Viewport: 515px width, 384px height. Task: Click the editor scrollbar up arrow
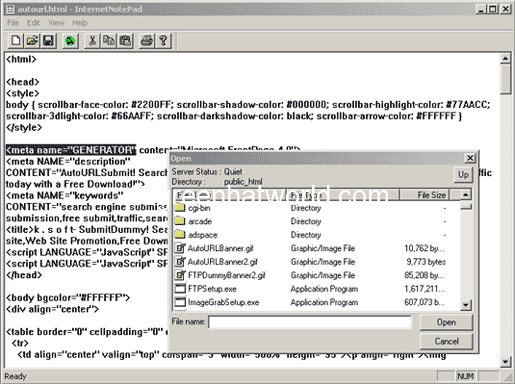(x=505, y=59)
